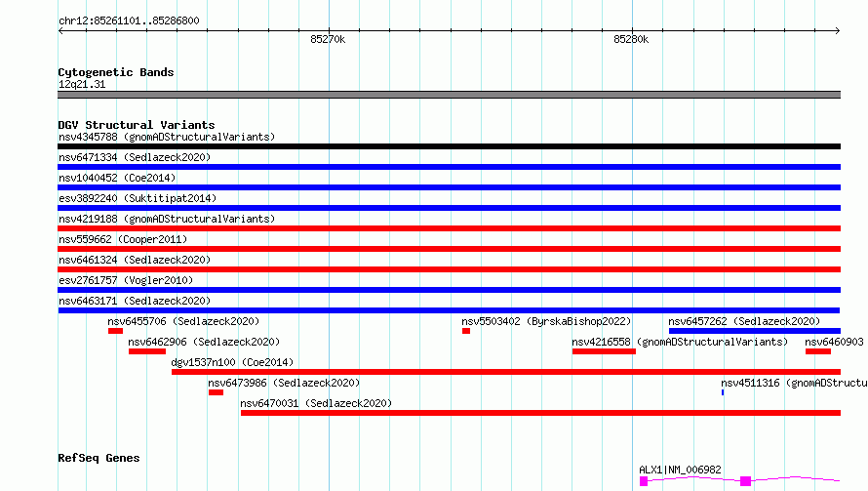Click the 85280k ruler tick label
This screenshot has height=491, width=868.
pyautogui.click(x=631, y=39)
